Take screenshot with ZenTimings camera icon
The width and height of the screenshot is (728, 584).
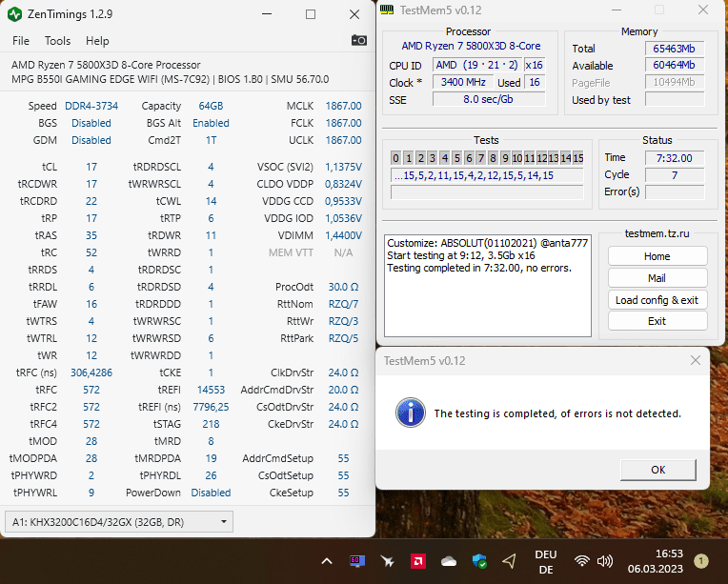pos(359,40)
